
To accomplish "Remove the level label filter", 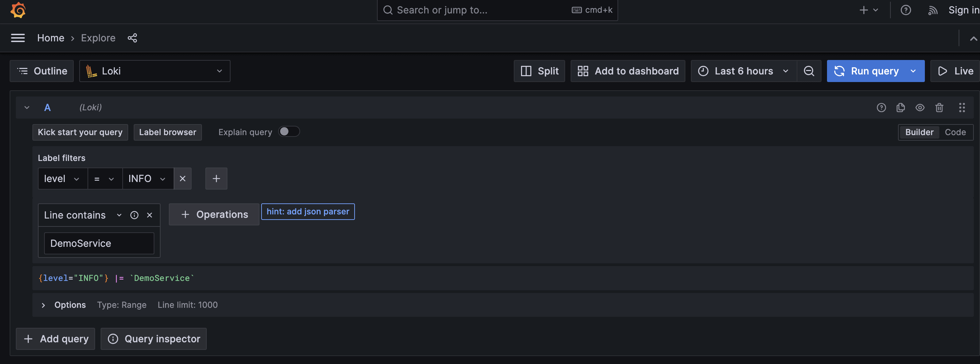I will pos(183,179).
